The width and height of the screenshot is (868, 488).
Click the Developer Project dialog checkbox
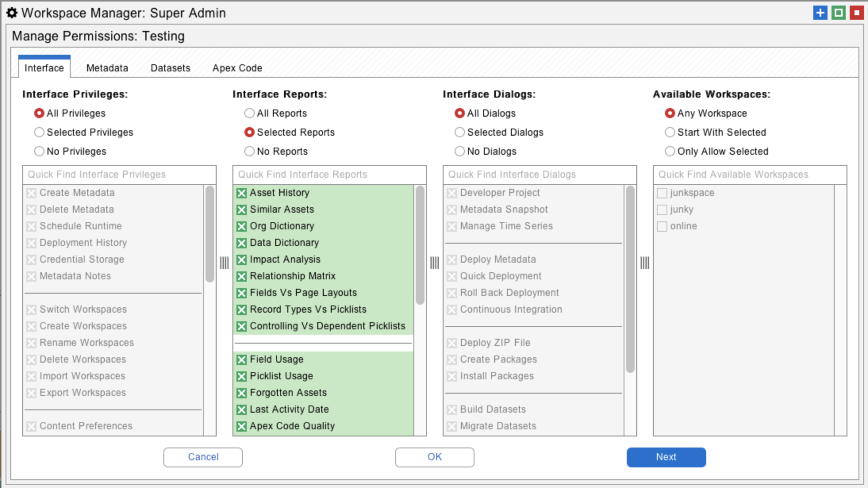coord(451,193)
